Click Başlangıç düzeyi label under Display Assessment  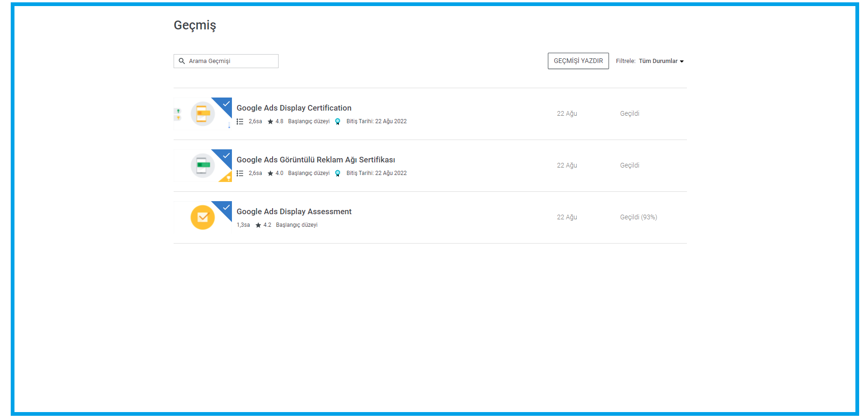point(297,225)
